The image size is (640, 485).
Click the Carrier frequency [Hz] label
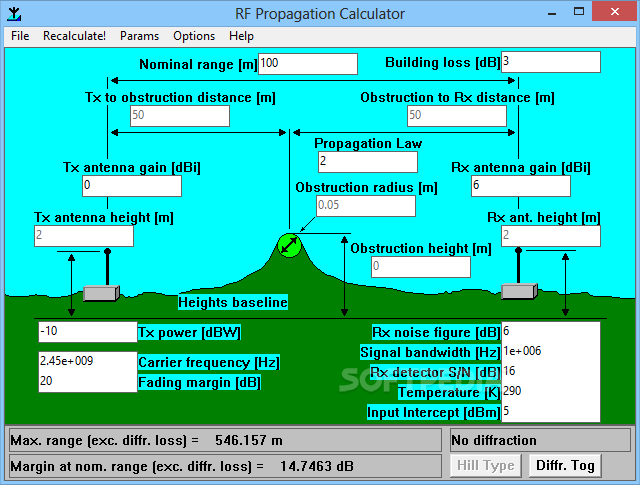point(209,362)
